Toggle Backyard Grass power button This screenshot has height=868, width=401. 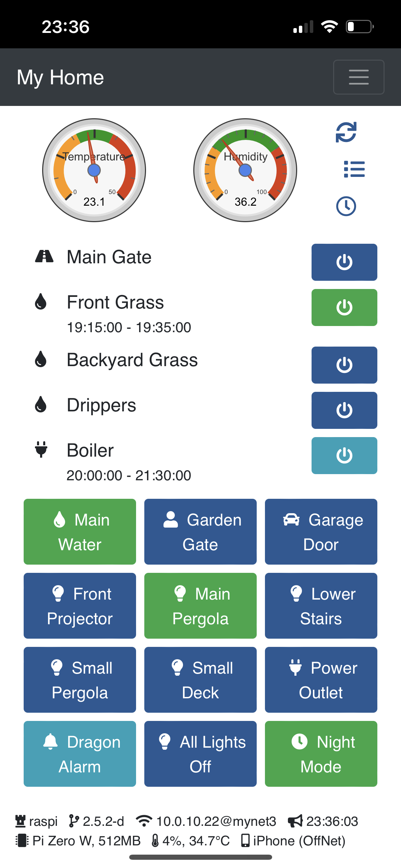pos(344,365)
